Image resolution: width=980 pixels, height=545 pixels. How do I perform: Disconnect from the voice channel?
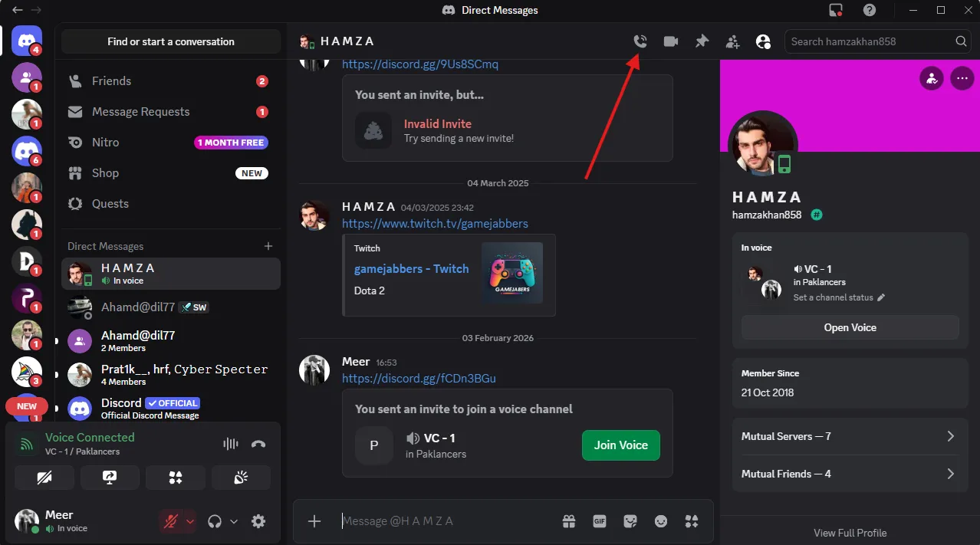[258, 444]
